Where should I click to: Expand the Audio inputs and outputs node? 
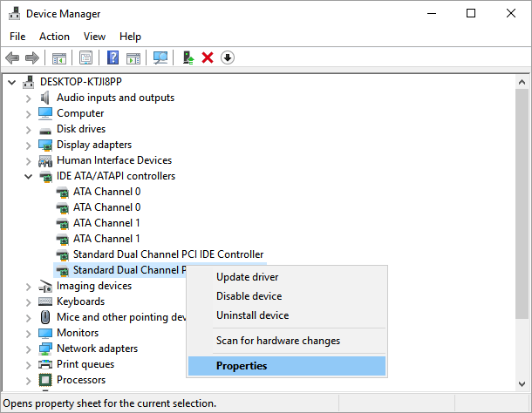point(28,98)
